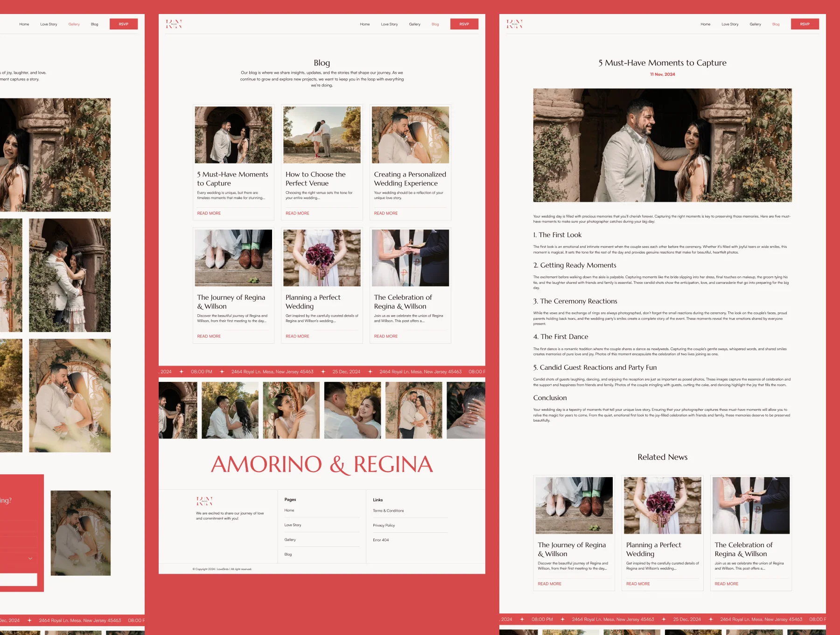Click RSVP button on the article page
The width and height of the screenshot is (840, 635).
(x=805, y=24)
